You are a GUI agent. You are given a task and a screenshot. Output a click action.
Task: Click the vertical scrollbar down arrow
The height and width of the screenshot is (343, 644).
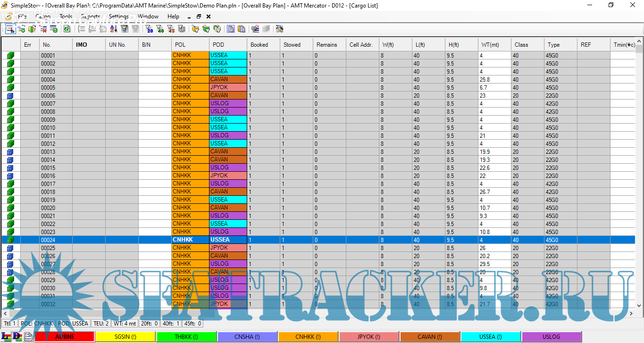coord(639,313)
